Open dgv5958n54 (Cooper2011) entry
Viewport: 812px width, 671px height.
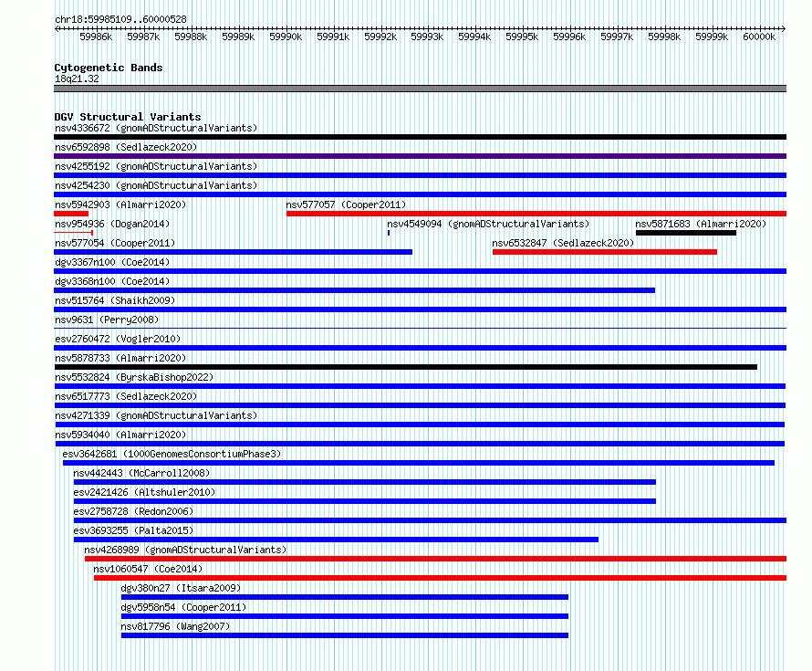pos(183,607)
